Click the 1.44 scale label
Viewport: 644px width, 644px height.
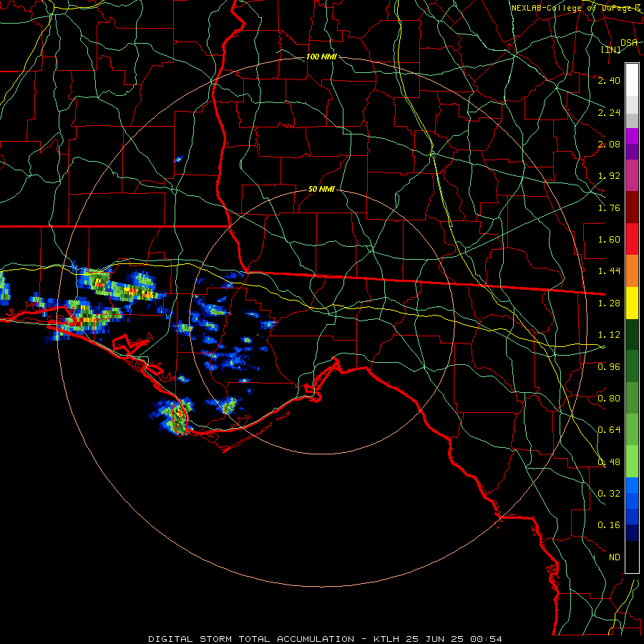coord(609,271)
